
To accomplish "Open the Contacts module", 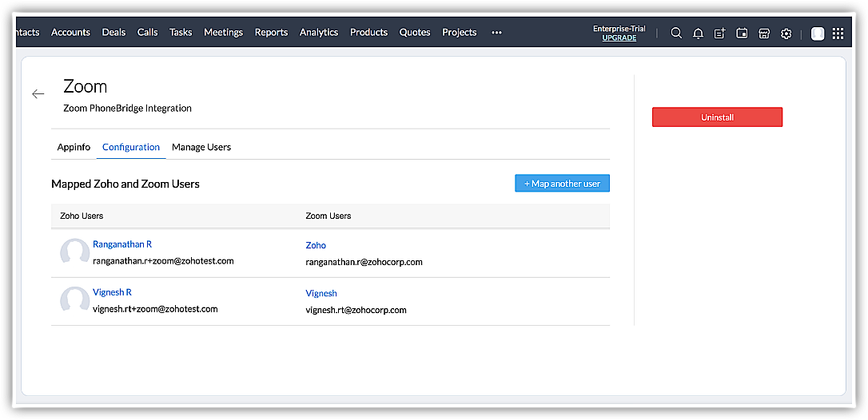I will (x=26, y=32).
